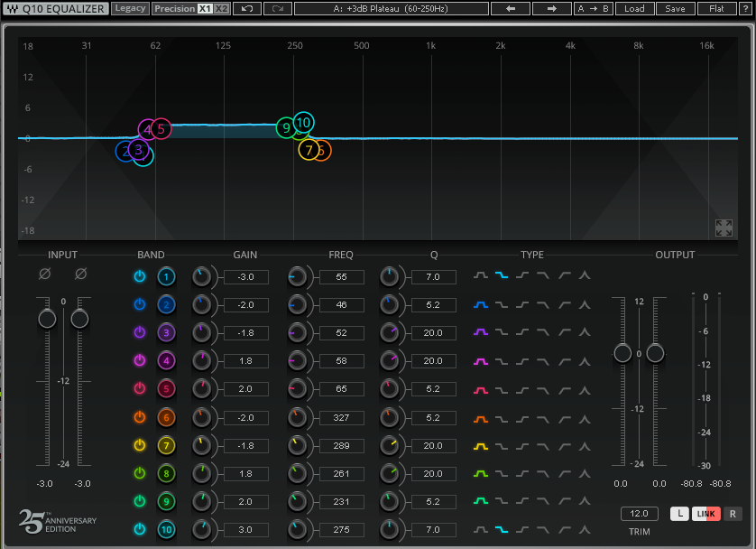This screenshot has width=756, height=549.
Task: Select the L channel button
Action: (x=680, y=514)
